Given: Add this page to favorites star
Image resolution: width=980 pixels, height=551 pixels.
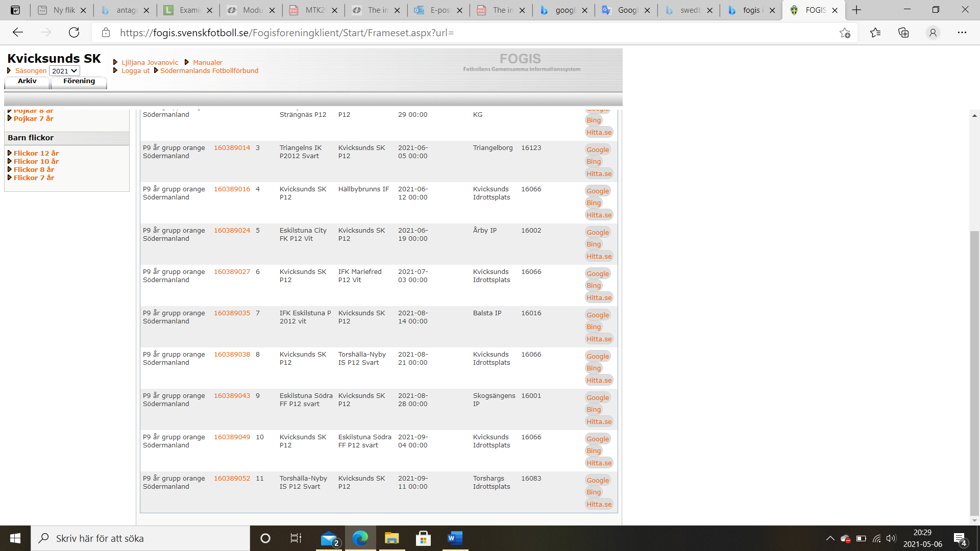Looking at the screenshot, I should 845,33.
